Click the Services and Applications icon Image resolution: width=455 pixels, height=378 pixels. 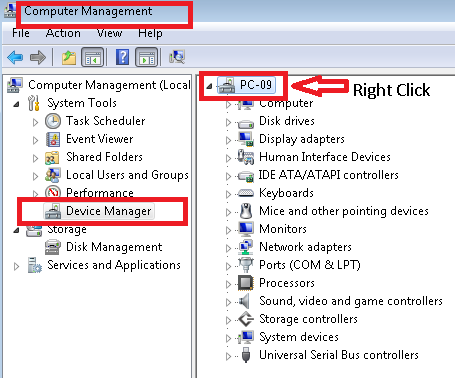coord(35,265)
